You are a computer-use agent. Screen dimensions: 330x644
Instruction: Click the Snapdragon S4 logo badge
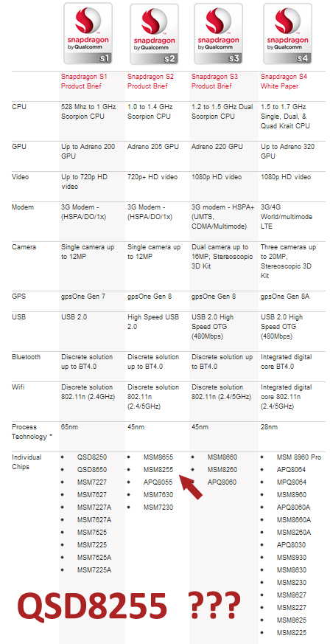[x=287, y=34]
